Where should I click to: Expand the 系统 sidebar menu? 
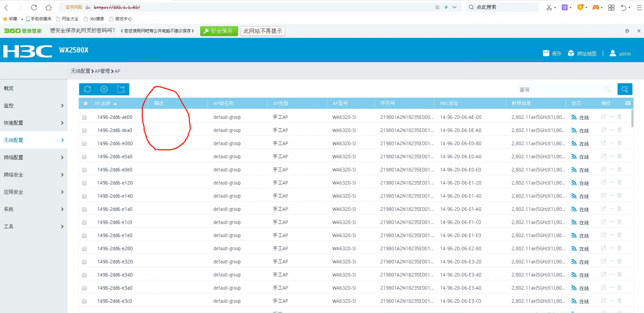click(33, 209)
